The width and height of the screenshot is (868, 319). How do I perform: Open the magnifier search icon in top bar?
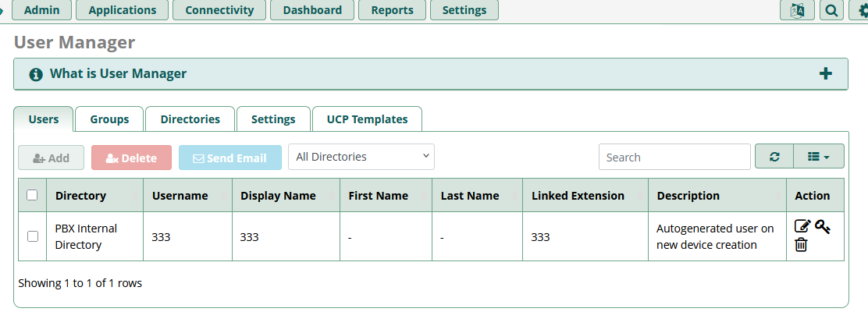click(831, 10)
